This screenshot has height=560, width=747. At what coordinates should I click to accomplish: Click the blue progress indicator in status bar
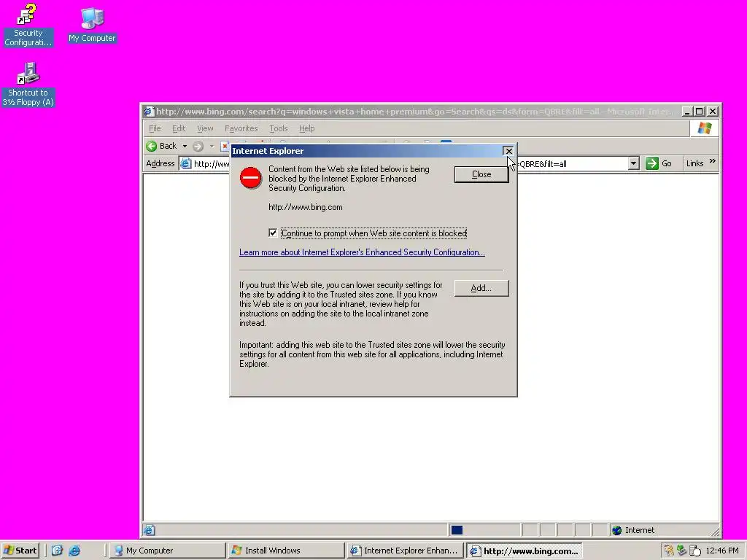[457, 530]
